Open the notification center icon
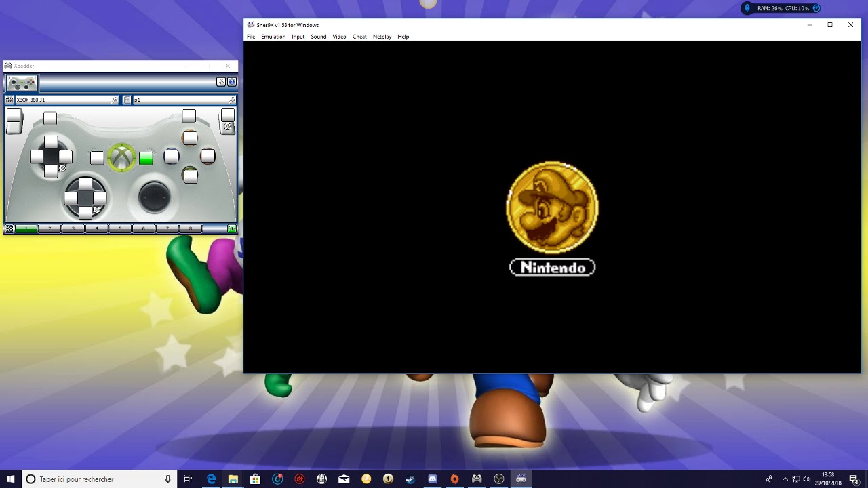 pos(854,479)
